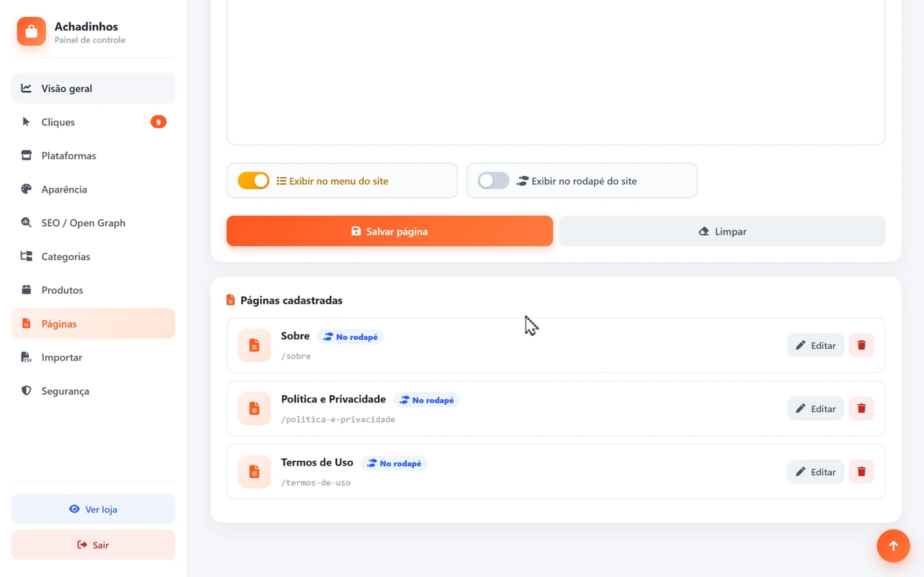Click the Sobre page document icon
The height and width of the screenshot is (577, 924).
(254, 345)
